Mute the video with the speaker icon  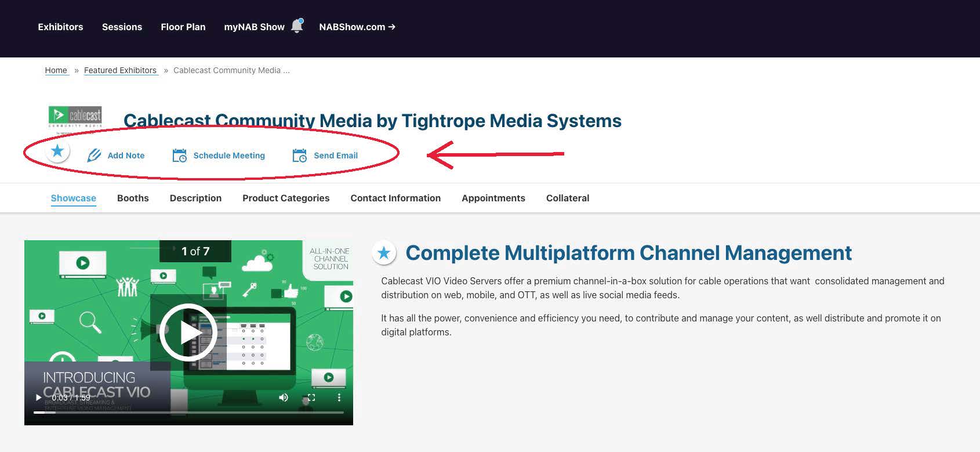(284, 397)
